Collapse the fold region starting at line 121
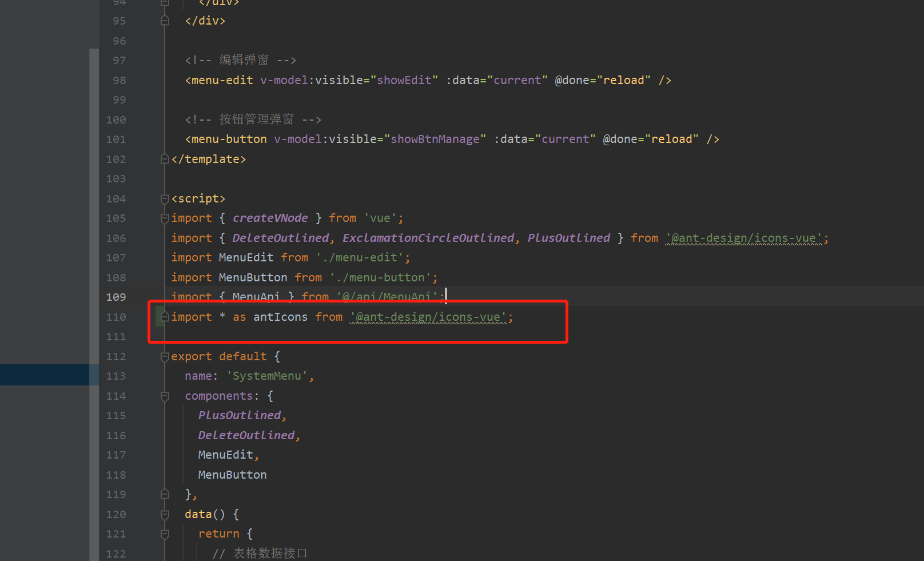This screenshot has height=561, width=924. (x=164, y=533)
